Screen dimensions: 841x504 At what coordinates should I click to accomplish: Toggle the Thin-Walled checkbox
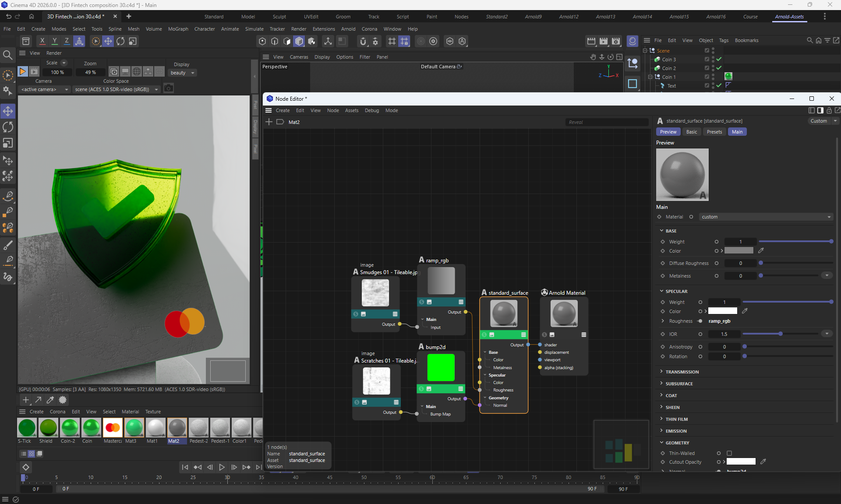coord(729,453)
